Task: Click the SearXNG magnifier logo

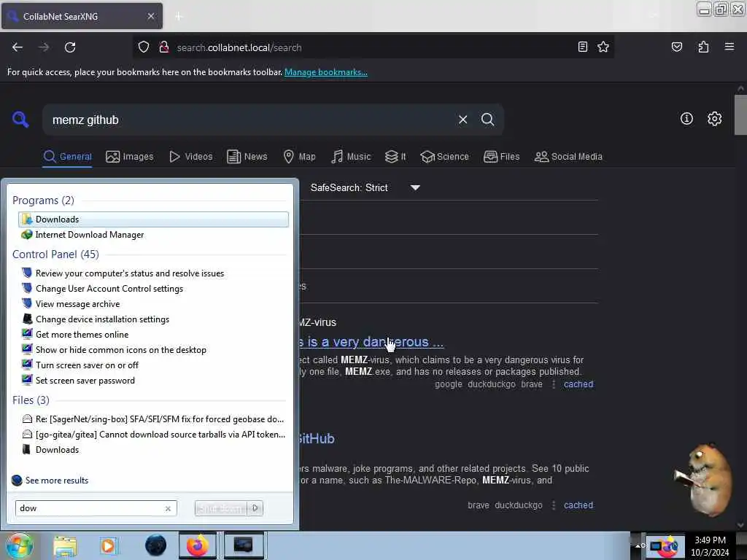Action: pos(20,119)
